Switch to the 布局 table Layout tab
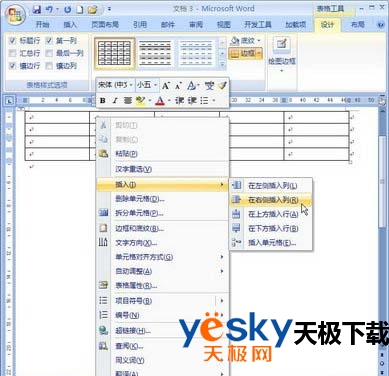This screenshot has height=376, width=389. 357,24
